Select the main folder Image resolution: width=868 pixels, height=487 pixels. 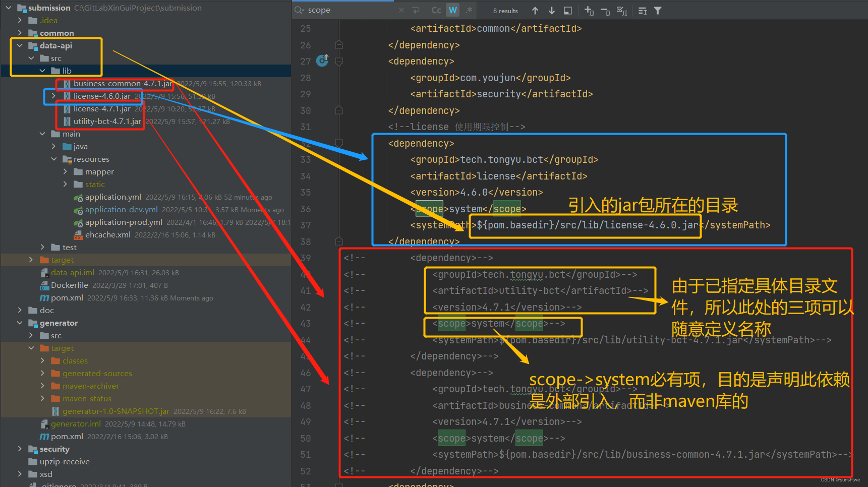pos(71,134)
